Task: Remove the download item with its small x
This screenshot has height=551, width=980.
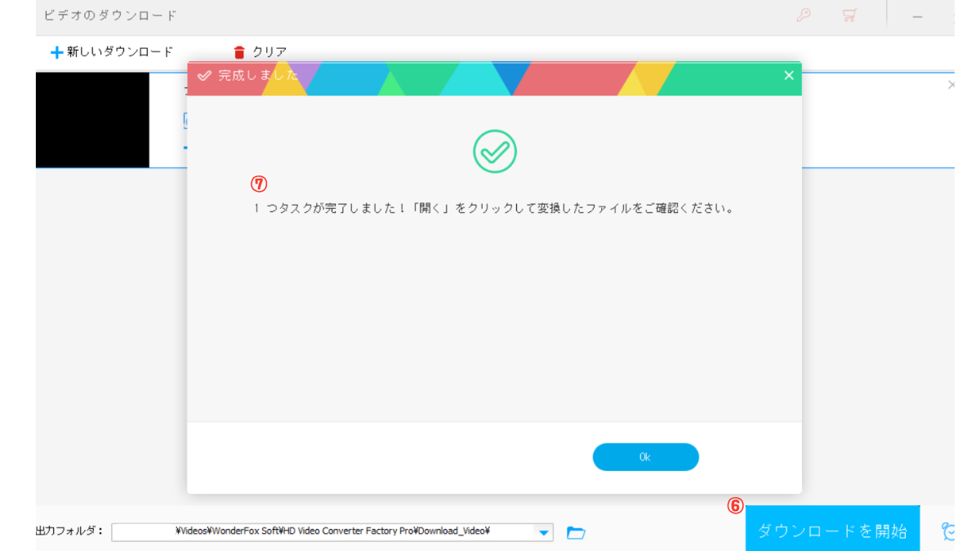Action: tap(951, 85)
